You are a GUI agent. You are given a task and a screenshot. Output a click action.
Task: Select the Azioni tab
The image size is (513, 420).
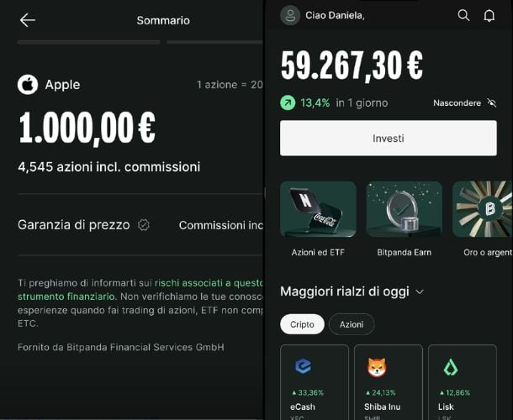point(352,324)
